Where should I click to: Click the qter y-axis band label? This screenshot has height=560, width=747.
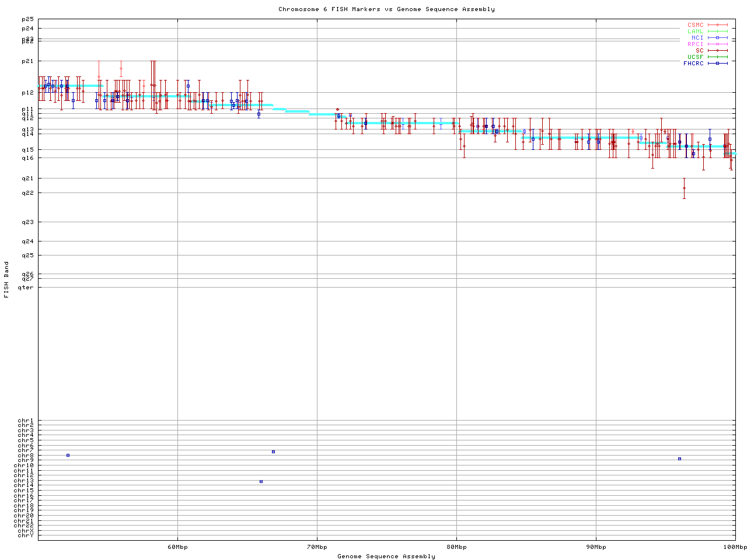pyautogui.click(x=26, y=288)
